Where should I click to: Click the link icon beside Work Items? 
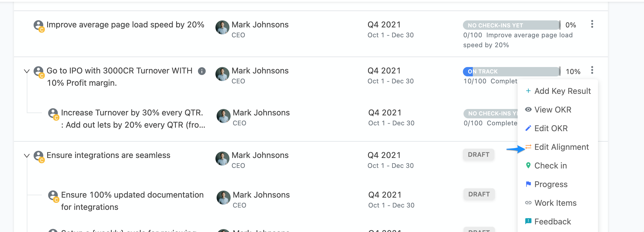pyautogui.click(x=528, y=203)
